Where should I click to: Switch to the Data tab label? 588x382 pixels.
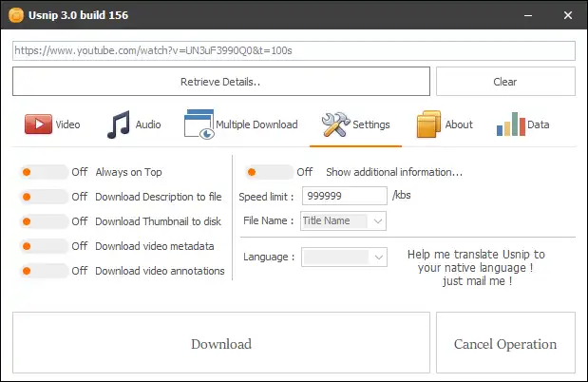[539, 124]
